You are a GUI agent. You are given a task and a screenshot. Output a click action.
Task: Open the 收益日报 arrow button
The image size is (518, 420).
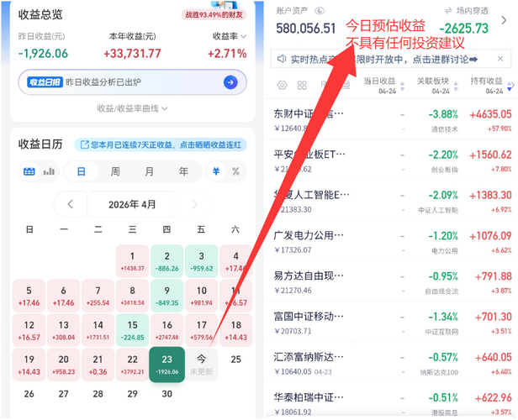coord(230,82)
